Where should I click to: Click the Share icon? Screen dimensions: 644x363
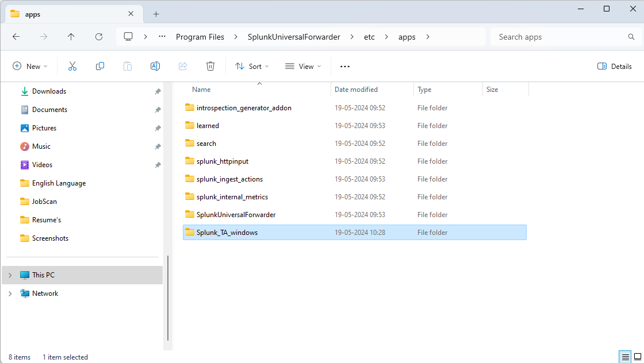pos(183,66)
